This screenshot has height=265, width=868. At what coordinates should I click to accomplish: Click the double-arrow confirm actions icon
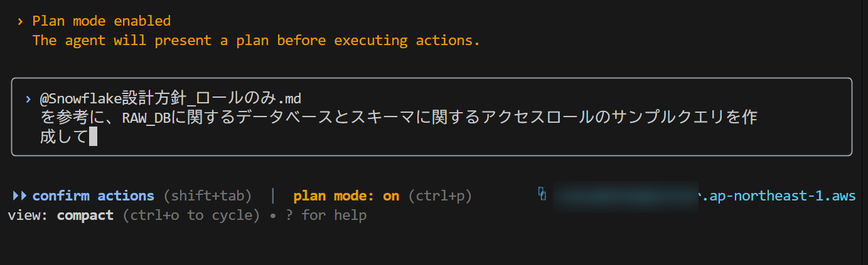(x=19, y=196)
